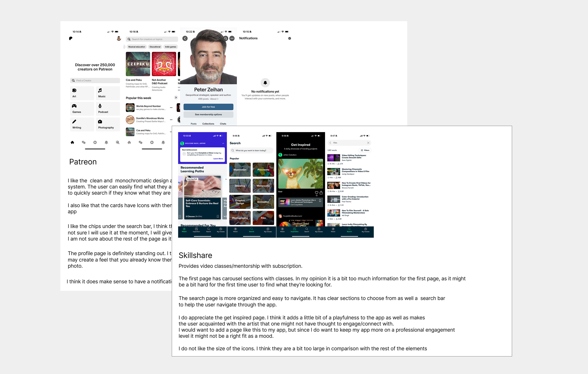The image size is (588, 374).
Task: Open three-dots menu on Peter Zeihan profile
Action: click(x=232, y=38)
